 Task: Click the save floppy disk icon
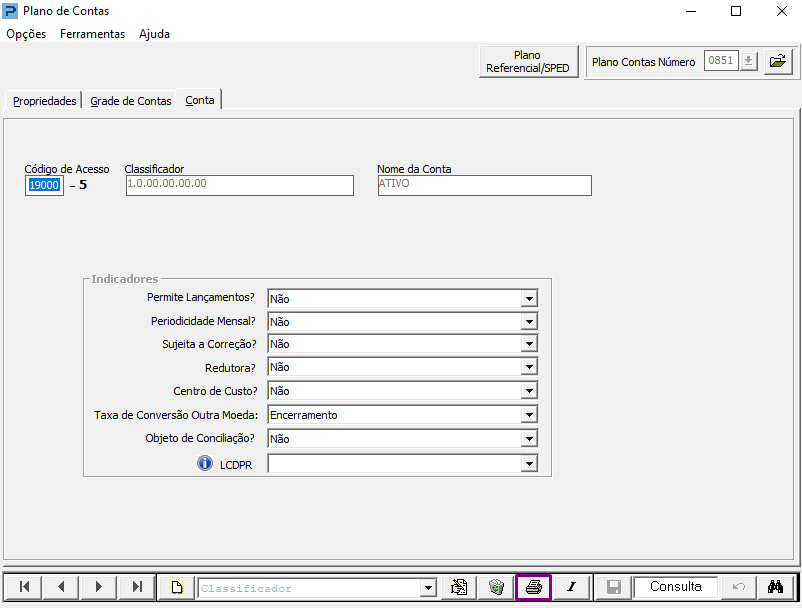coord(613,587)
